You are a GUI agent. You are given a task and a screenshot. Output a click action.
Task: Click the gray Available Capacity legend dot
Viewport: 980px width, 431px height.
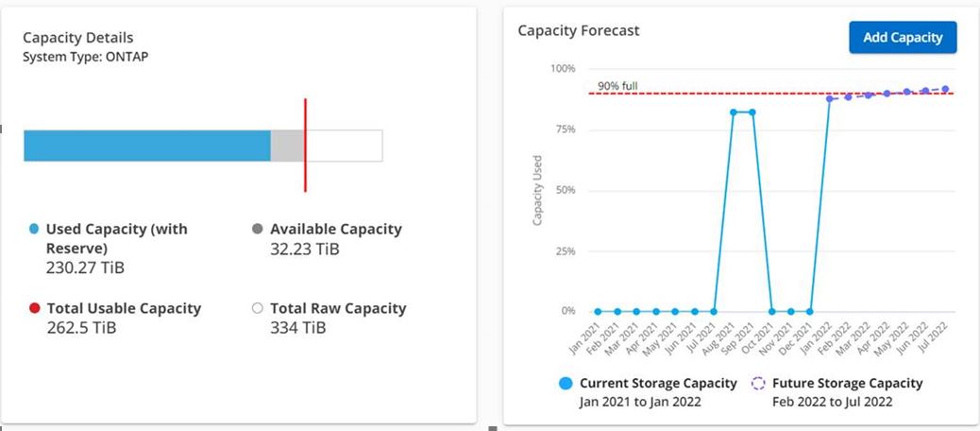click(258, 229)
